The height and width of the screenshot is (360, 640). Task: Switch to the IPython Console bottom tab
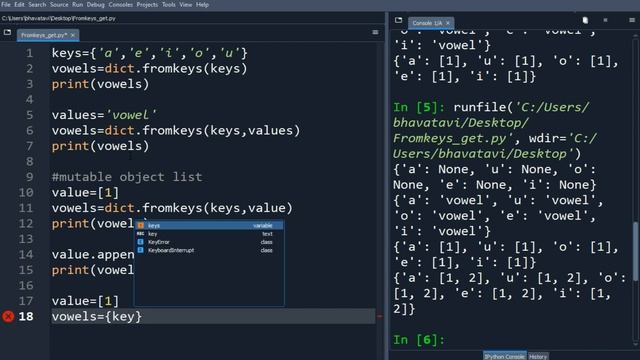[504, 356]
